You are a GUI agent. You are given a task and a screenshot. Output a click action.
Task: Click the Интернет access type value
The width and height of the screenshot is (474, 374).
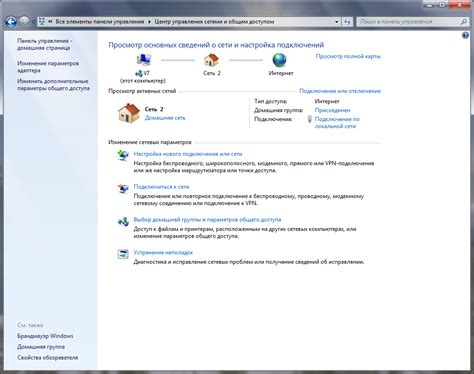(x=327, y=101)
